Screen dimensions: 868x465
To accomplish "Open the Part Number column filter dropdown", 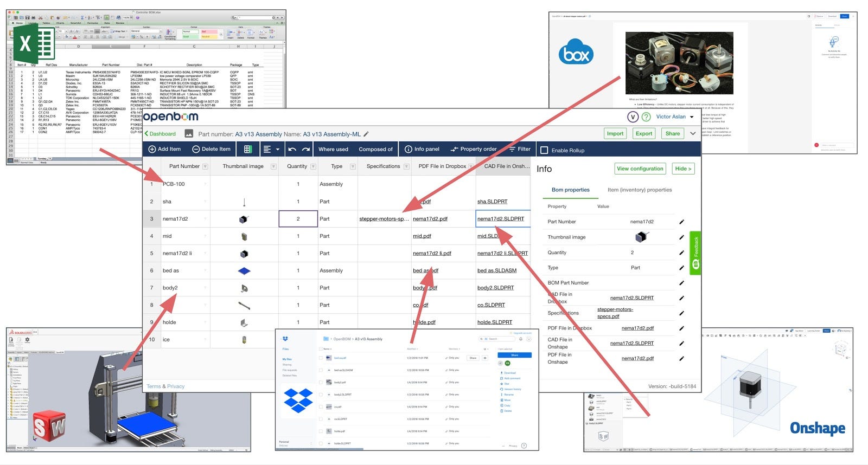I will coord(205,166).
